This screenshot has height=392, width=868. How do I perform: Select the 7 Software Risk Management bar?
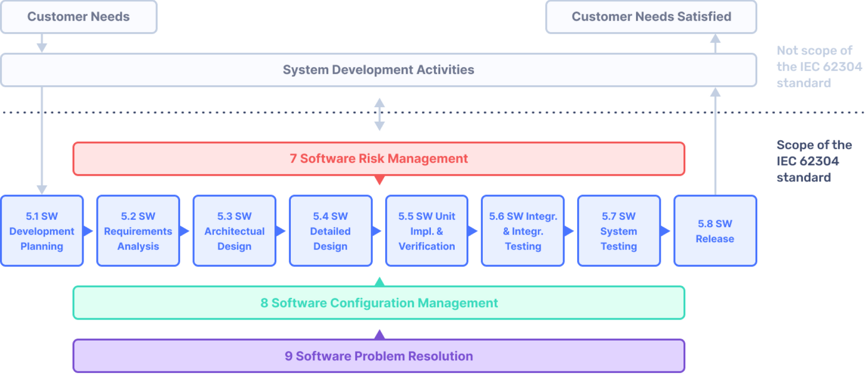(x=379, y=159)
